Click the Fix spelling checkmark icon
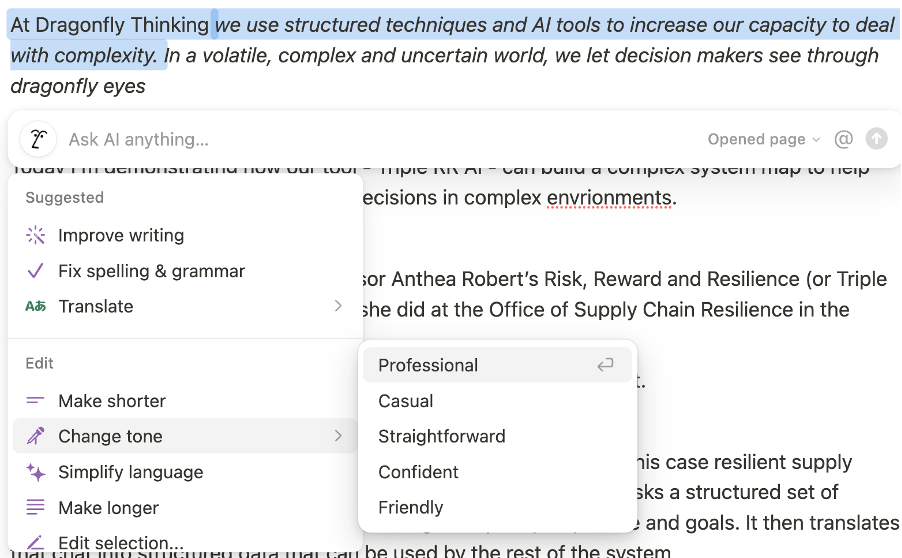Viewport: 902px width, 558px height. point(36,271)
